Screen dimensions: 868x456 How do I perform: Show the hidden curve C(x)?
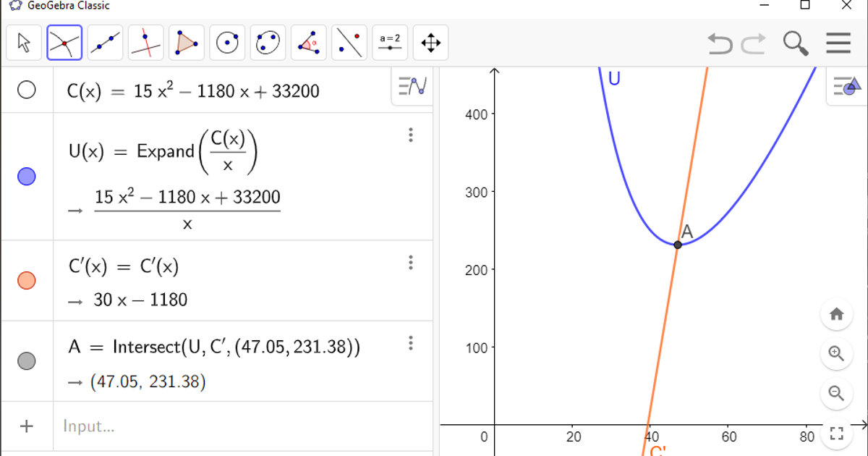(27, 90)
